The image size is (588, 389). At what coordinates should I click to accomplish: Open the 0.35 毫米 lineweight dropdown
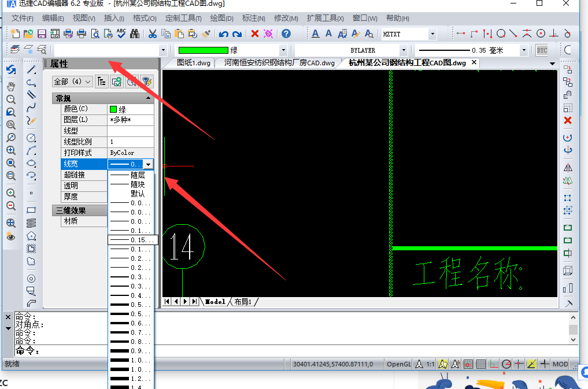524,50
